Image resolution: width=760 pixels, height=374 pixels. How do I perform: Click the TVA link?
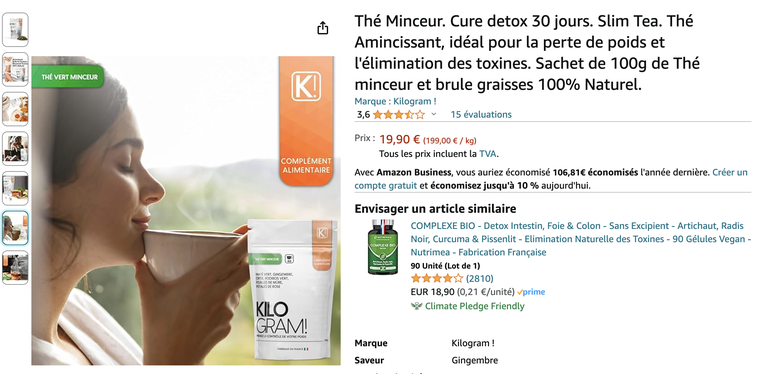coord(488,154)
